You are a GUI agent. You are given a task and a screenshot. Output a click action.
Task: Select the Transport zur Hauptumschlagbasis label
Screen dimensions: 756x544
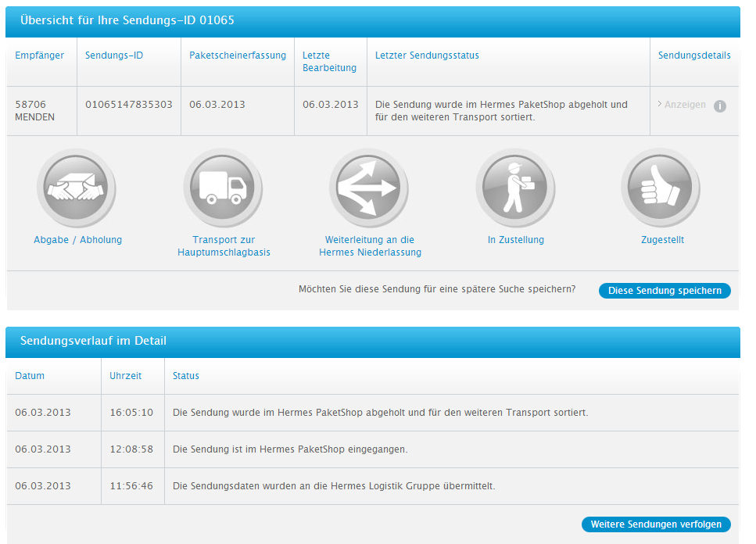pyautogui.click(x=224, y=246)
